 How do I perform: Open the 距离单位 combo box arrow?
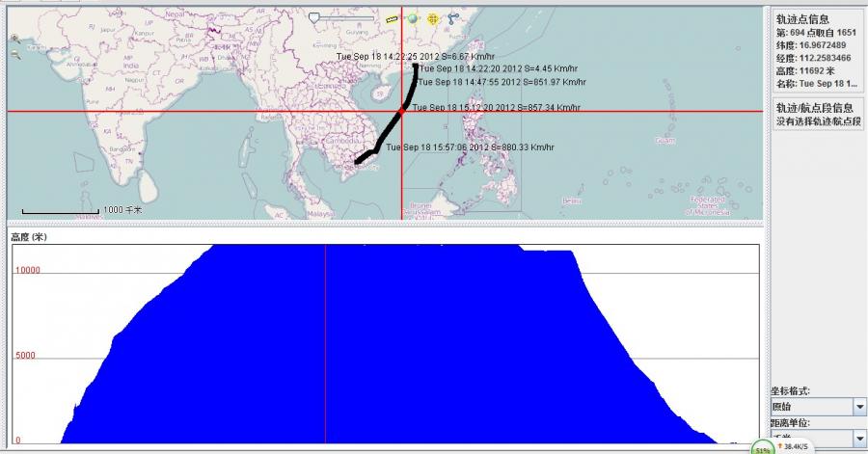(859, 439)
